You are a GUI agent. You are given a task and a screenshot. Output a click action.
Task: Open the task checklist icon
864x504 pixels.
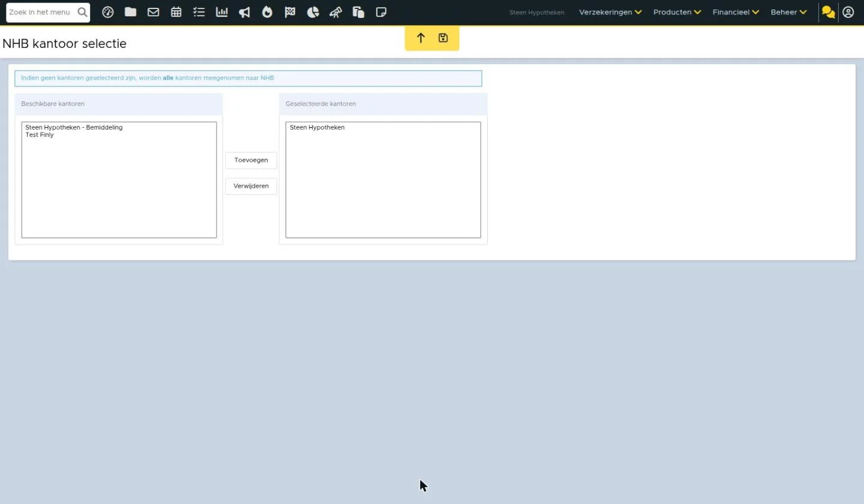point(199,12)
